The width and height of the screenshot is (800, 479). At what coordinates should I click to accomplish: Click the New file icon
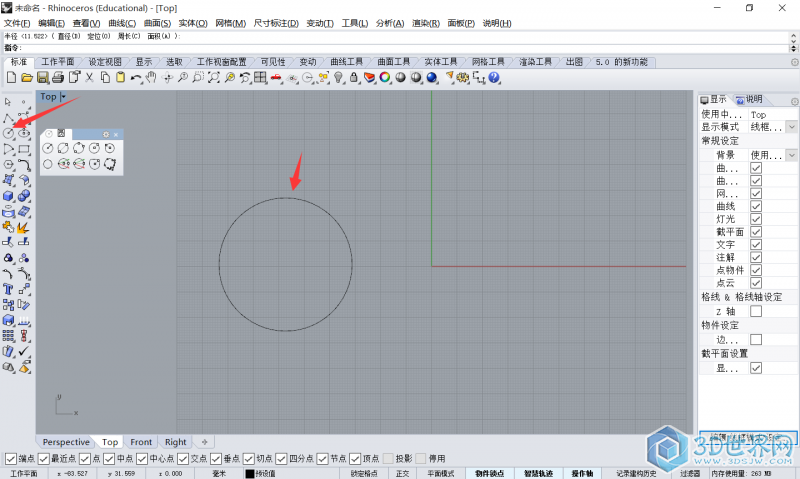[x=11, y=78]
